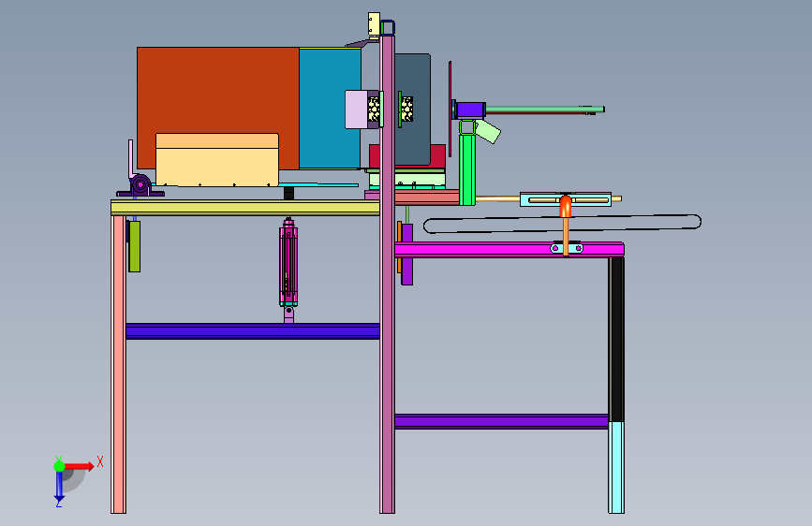Select the salmon left table leg
The height and width of the screenshot is (526, 812).
coord(119,364)
